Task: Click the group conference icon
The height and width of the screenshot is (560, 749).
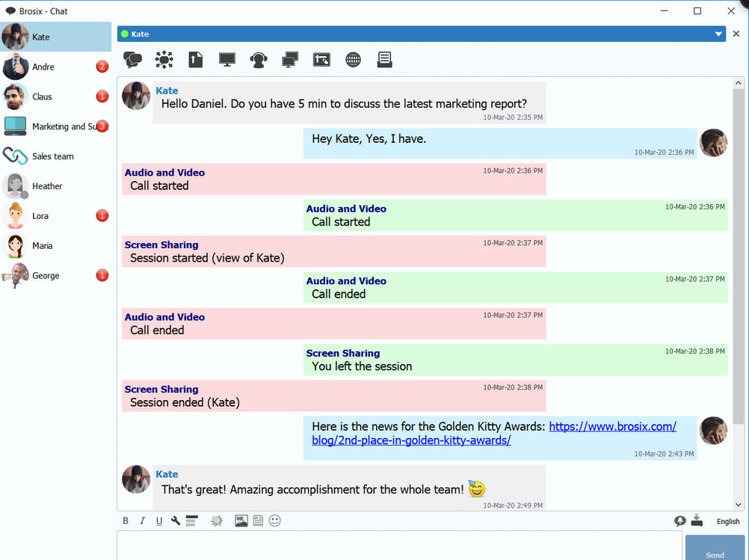Action: point(164,60)
